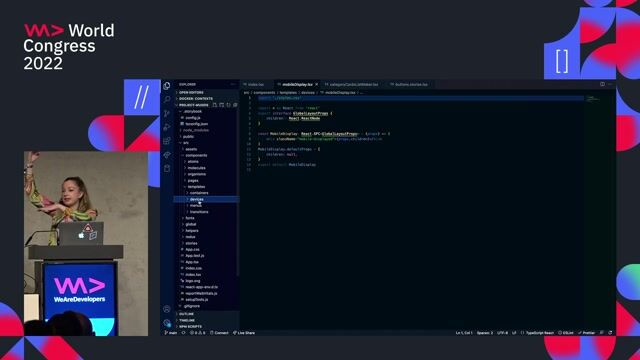Click the Split Editor icon
640x360 pixels.
pyautogui.click(x=602, y=84)
